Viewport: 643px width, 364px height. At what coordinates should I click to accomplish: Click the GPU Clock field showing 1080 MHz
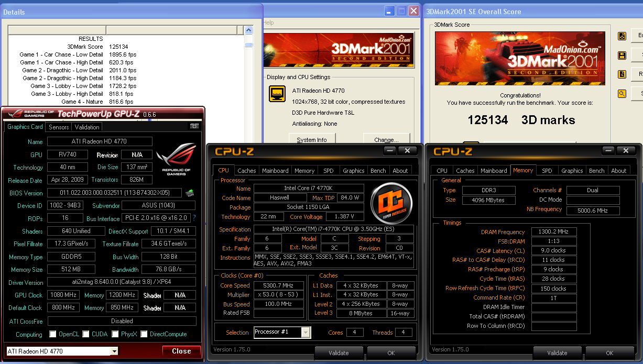pos(63,295)
